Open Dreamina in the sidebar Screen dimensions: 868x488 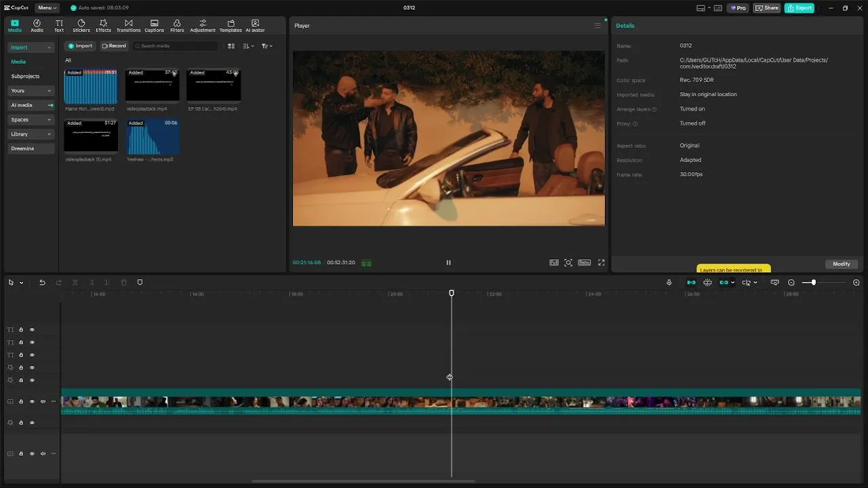click(x=31, y=148)
